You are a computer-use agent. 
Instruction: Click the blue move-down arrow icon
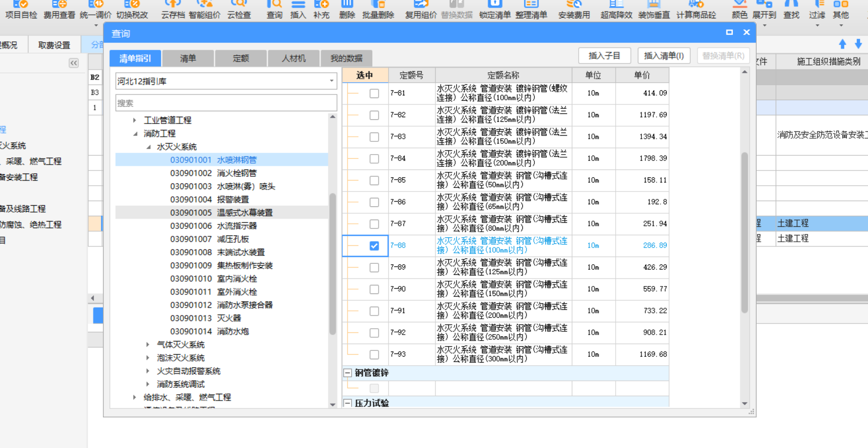858,44
